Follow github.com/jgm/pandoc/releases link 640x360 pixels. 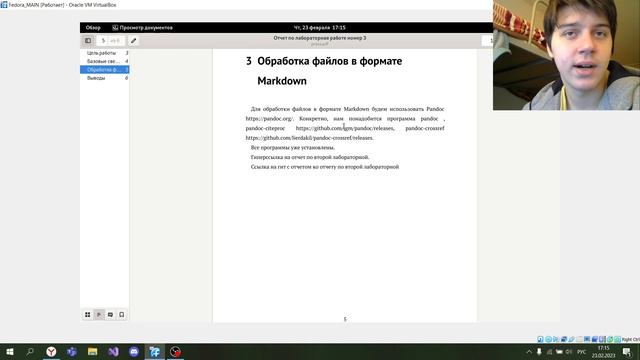[x=345, y=128]
